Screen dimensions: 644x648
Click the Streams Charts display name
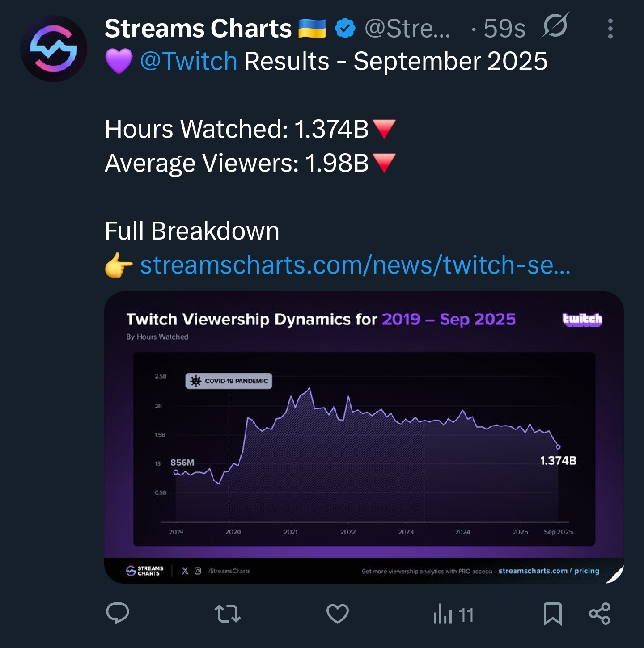click(x=198, y=29)
